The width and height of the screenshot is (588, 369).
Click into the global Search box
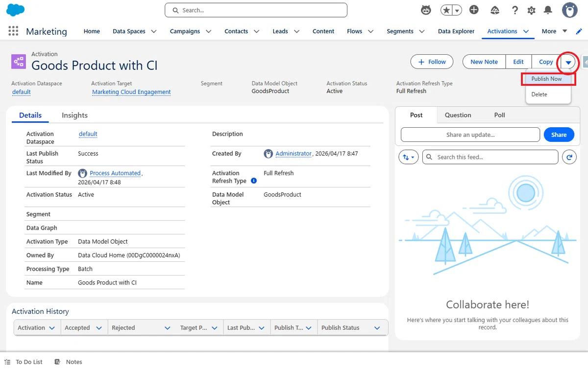(256, 10)
